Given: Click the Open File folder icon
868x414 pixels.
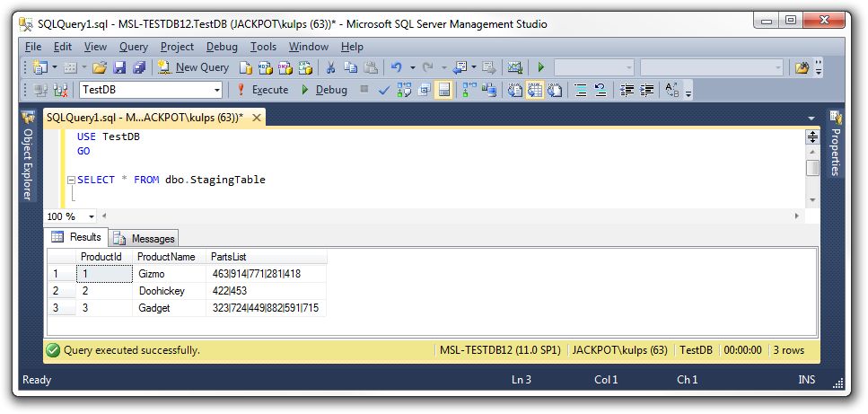Looking at the screenshot, I should click(x=100, y=67).
